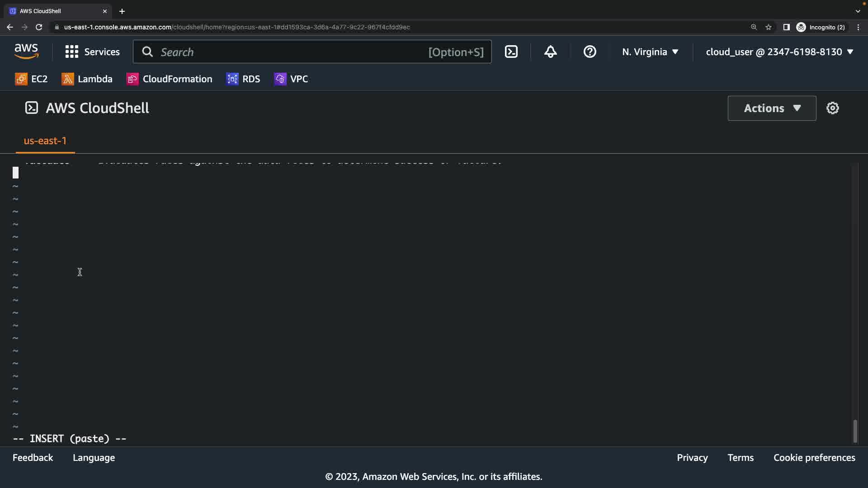This screenshot has width=868, height=488.
Task: Open the notifications bell
Action: (x=550, y=52)
